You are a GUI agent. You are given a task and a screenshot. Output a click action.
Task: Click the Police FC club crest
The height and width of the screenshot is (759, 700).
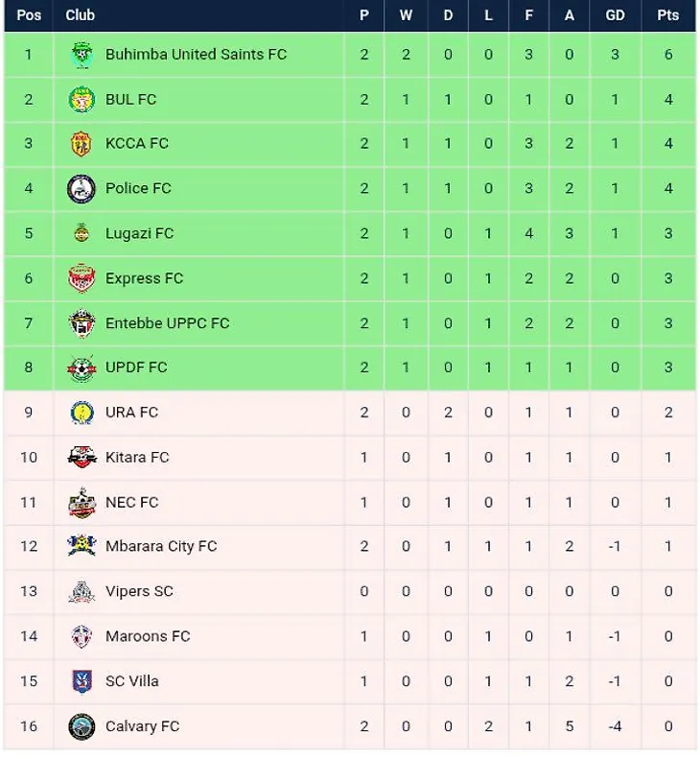(82, 189)
